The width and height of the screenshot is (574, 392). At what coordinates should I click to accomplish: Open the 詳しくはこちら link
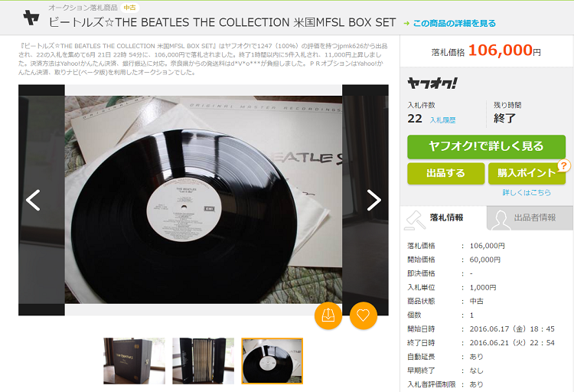[x=527, y=192]
